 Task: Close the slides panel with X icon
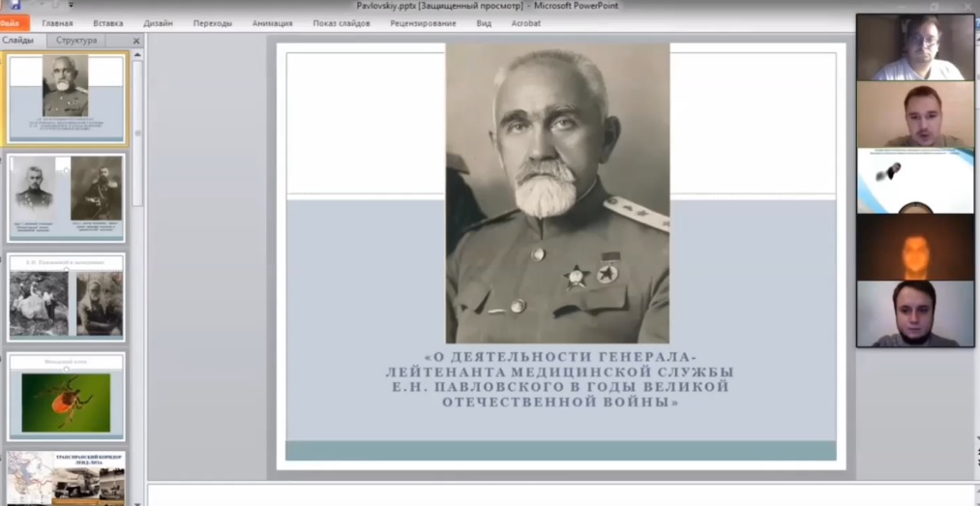click(x=136, y=41)
